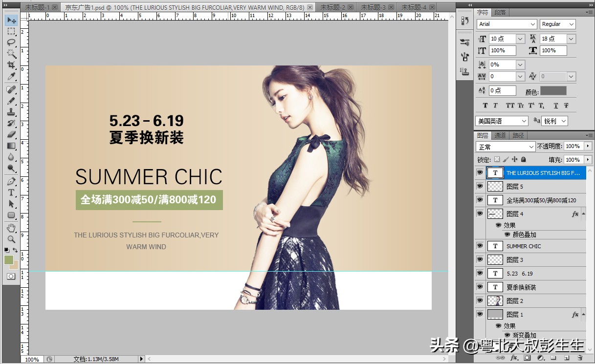Toggle visibility of 图层 2

pos(480,300)
